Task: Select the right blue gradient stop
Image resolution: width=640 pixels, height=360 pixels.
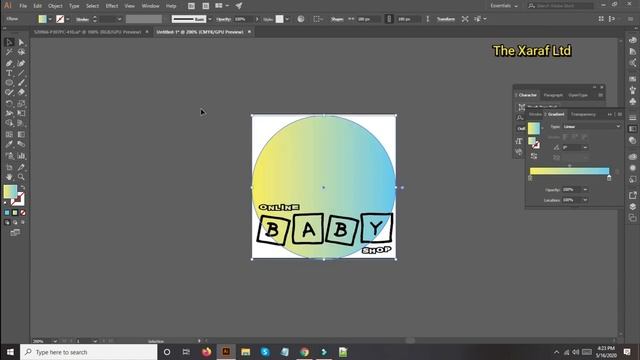Action: point(609,178)
